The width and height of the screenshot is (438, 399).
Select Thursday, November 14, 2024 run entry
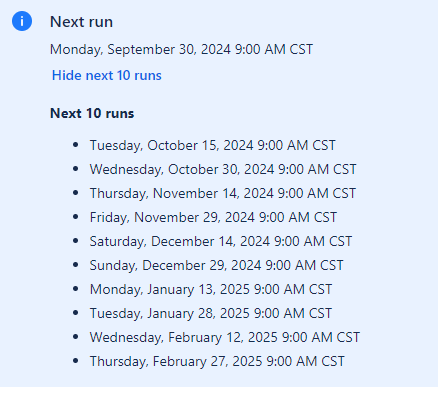tap(223, 193)
